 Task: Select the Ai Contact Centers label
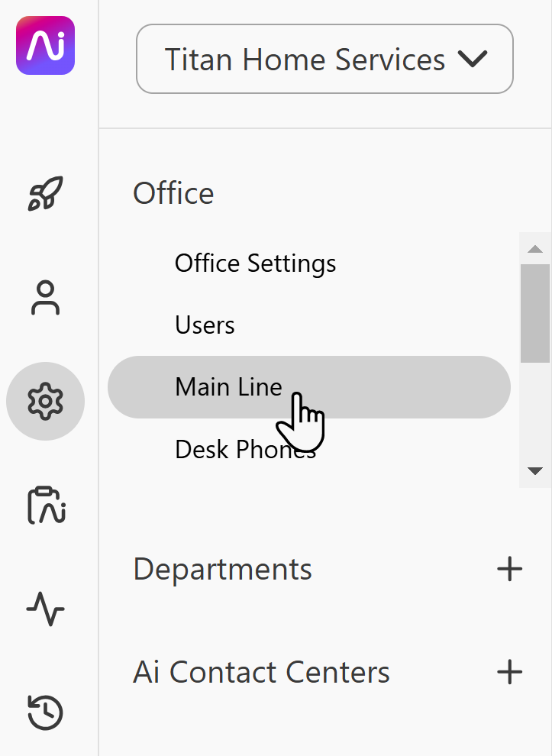(261, 672)
